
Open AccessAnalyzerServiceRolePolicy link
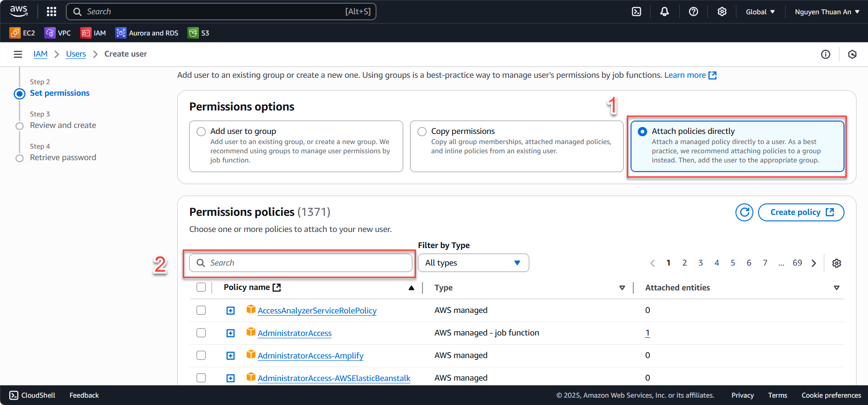(317, 311)
